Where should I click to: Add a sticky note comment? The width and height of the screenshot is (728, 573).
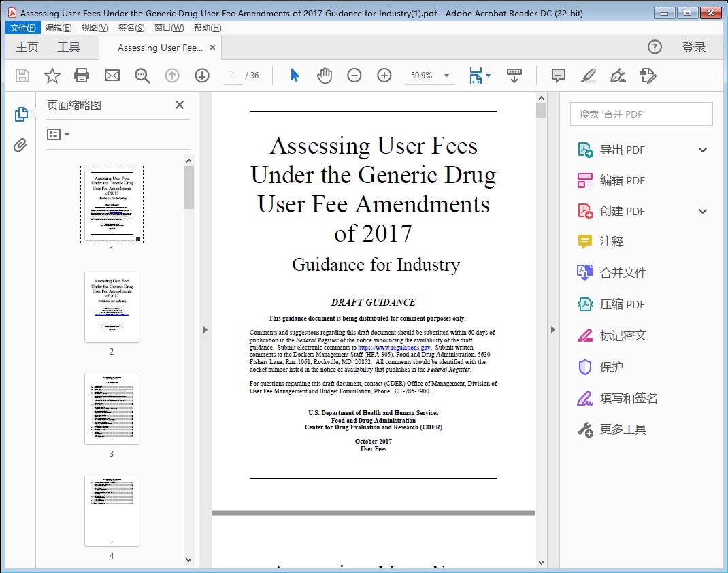pyautogui.click(x=557, y=76)
